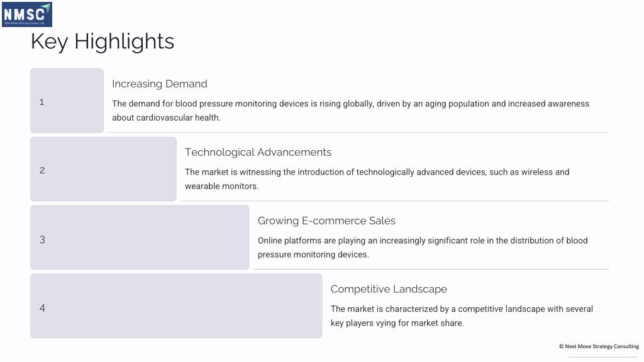Click the divider line under Increasing Demand

[x=358, y=133]
